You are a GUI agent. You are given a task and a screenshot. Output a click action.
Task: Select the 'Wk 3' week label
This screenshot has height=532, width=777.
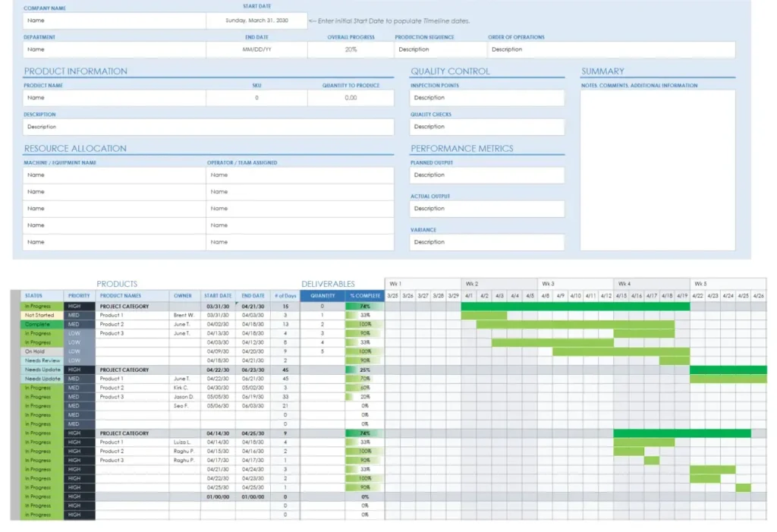(548, 284)
